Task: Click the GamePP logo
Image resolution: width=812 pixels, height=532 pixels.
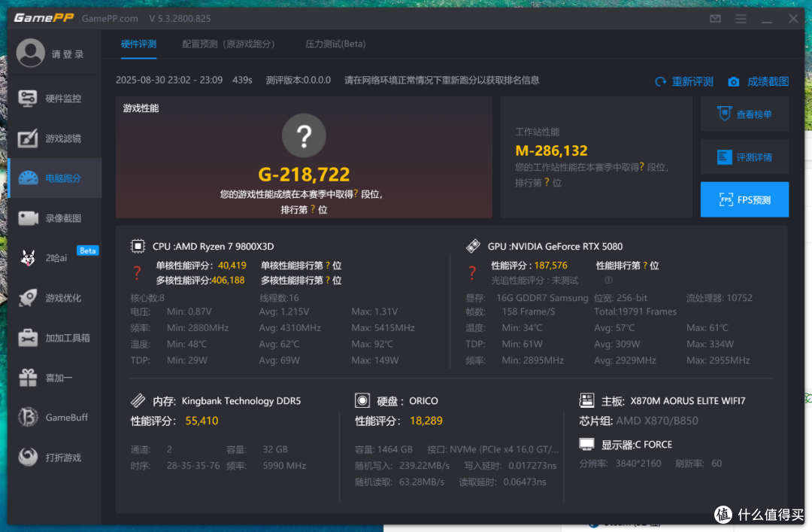Action: (44, 18)
